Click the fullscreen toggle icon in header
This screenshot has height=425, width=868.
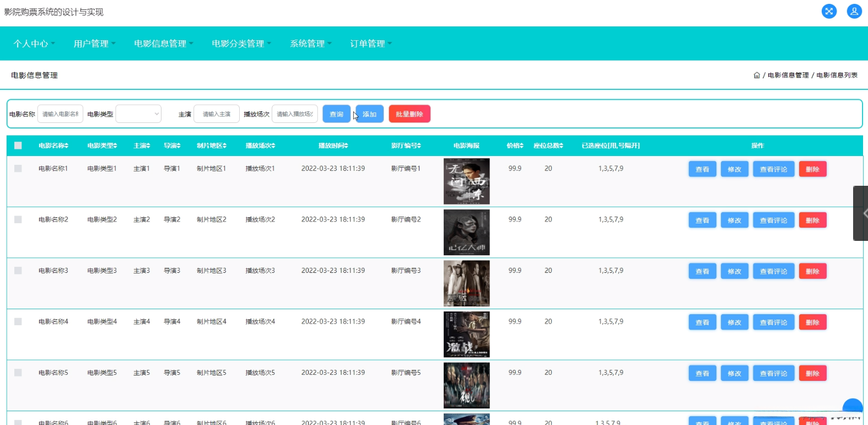[x=829, y=11]
